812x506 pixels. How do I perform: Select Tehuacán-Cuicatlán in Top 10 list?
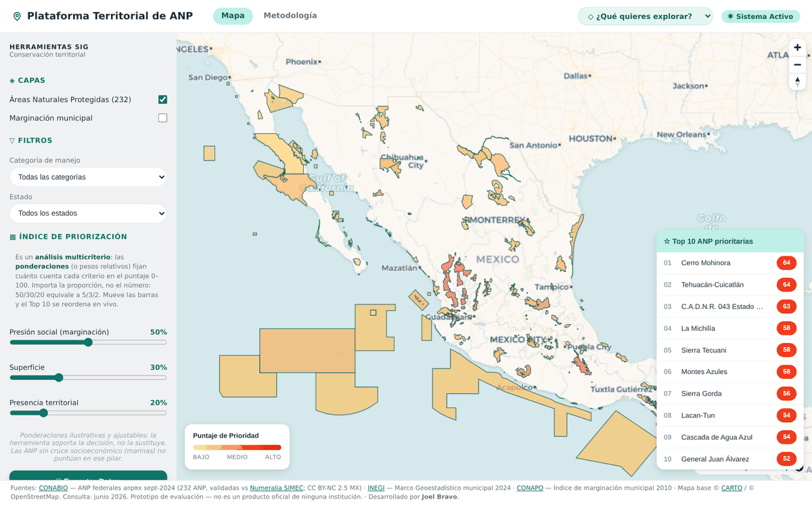tap(730, 285)
